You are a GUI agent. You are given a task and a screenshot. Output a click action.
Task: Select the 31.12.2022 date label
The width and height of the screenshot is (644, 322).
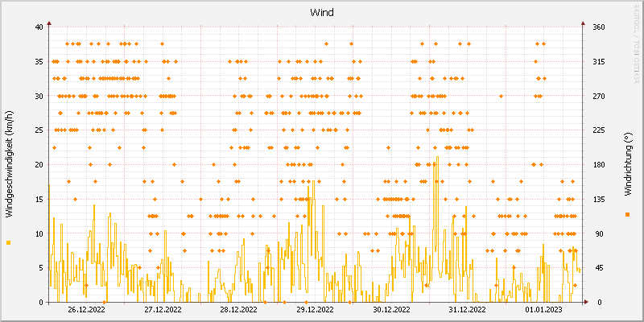pyautogui.click(x=468, y=309)
